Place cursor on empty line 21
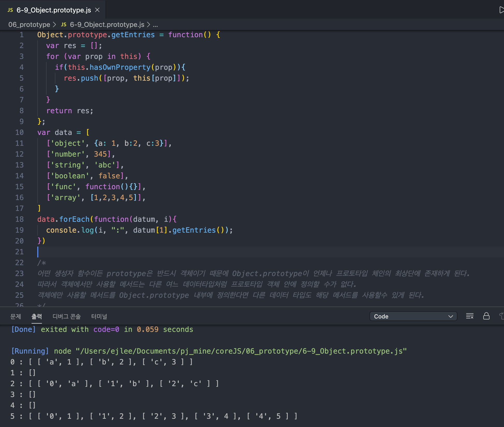The width and height of the screenshot is (504, 427). coord(103,252)
